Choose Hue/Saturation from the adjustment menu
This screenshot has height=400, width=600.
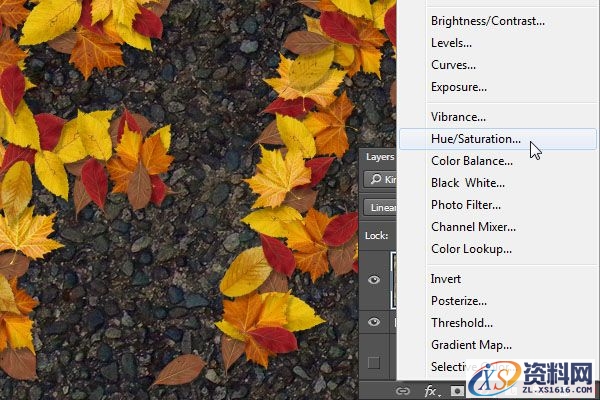[476, 139]
